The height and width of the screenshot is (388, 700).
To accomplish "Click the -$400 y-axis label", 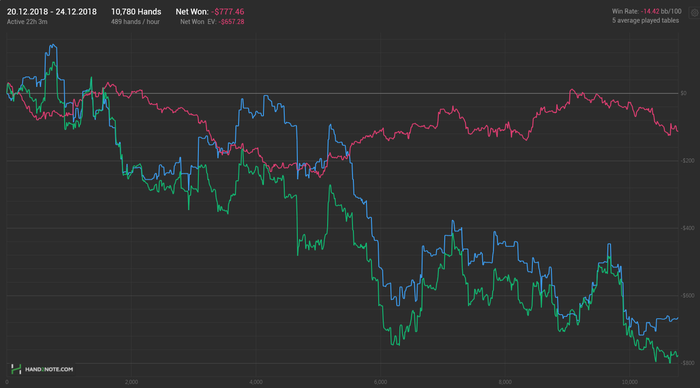I will 687,228.
